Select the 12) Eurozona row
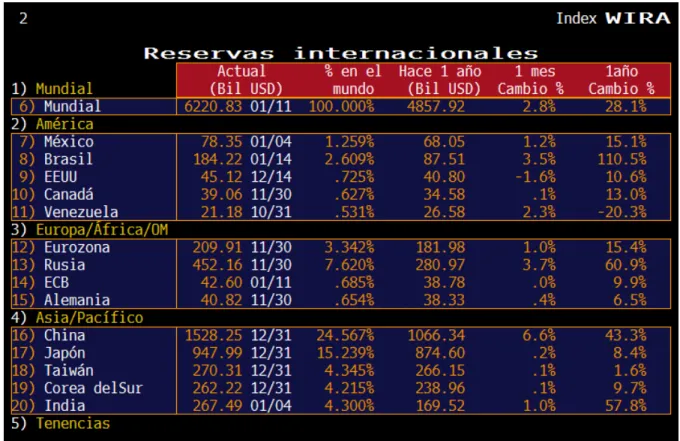680x441 pixels. click(340, 247)
